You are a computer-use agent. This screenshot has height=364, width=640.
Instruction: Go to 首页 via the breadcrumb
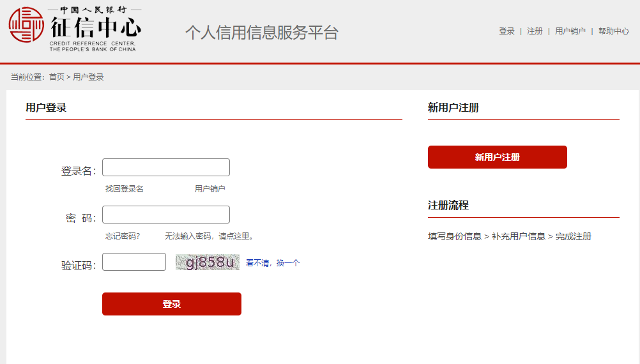[56, 77]
